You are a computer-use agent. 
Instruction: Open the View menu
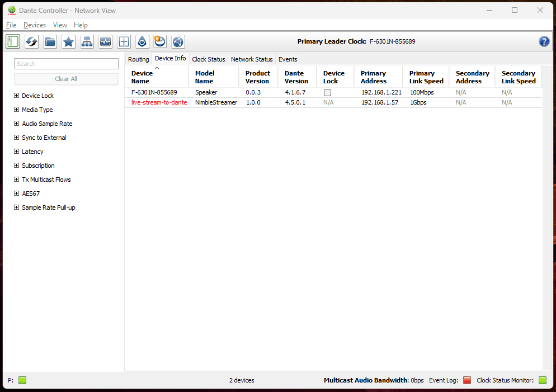[x=60, y=25]
